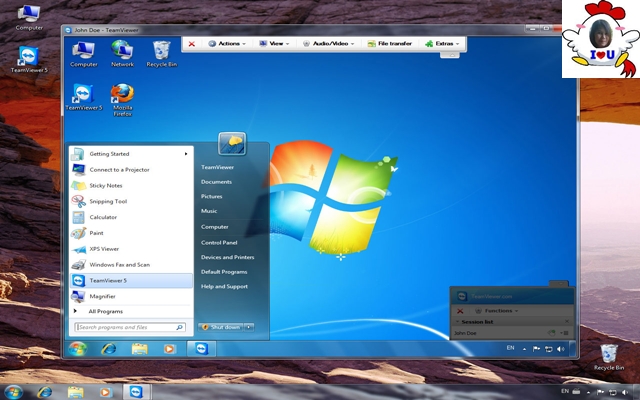Screen dimensions: 640x400
Task: Open XPS Viewer from the Start menu
Action: (131, 249)
